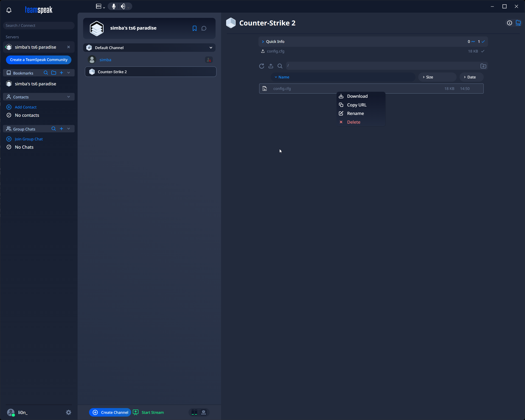Click the completed transfers count 1
The image size is (525, 420).
479,42
